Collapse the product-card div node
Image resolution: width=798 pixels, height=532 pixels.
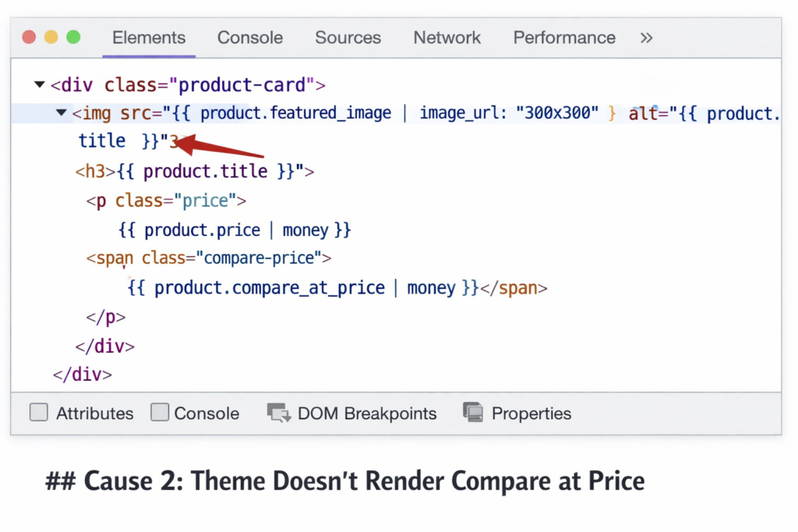[x=40, y=84]
